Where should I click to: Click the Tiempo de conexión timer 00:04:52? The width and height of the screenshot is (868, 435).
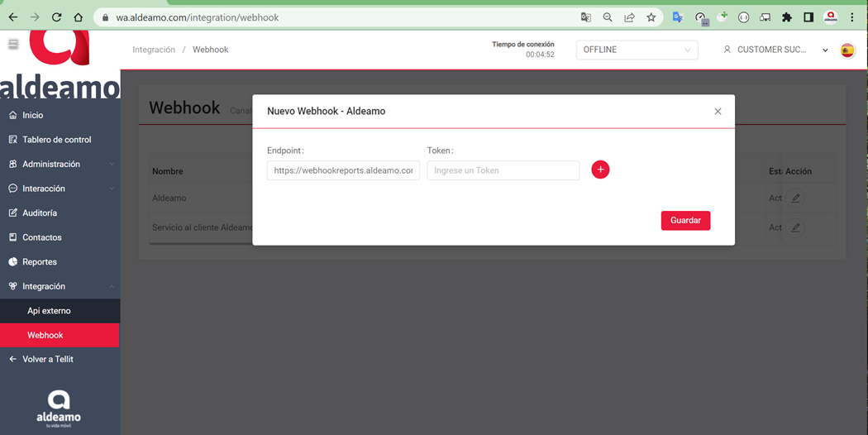[x=540, y=55]
